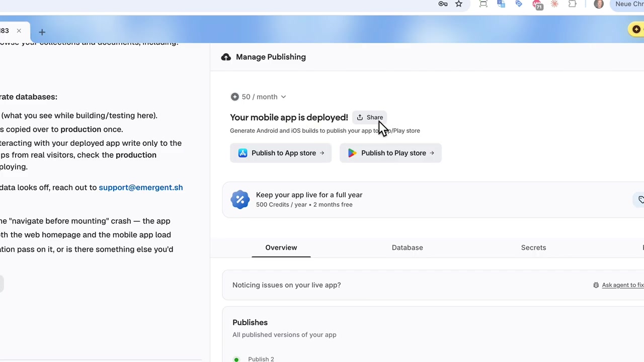The height and width of the screenshot is (362, 644).
Task: Open the Google Translate extension icon
Action: click(x=501, y=4)
